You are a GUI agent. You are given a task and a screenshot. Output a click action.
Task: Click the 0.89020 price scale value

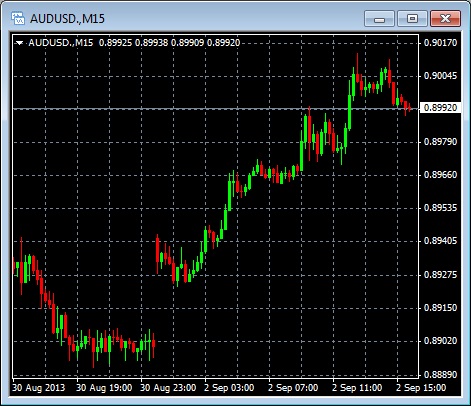(440, 341)
